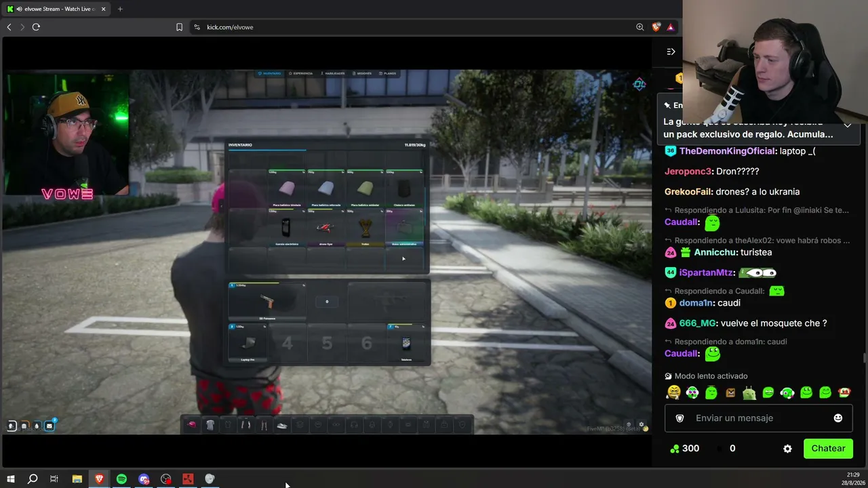
Task: Select the phone in hotbar slot 7
Action: point(406,343)
